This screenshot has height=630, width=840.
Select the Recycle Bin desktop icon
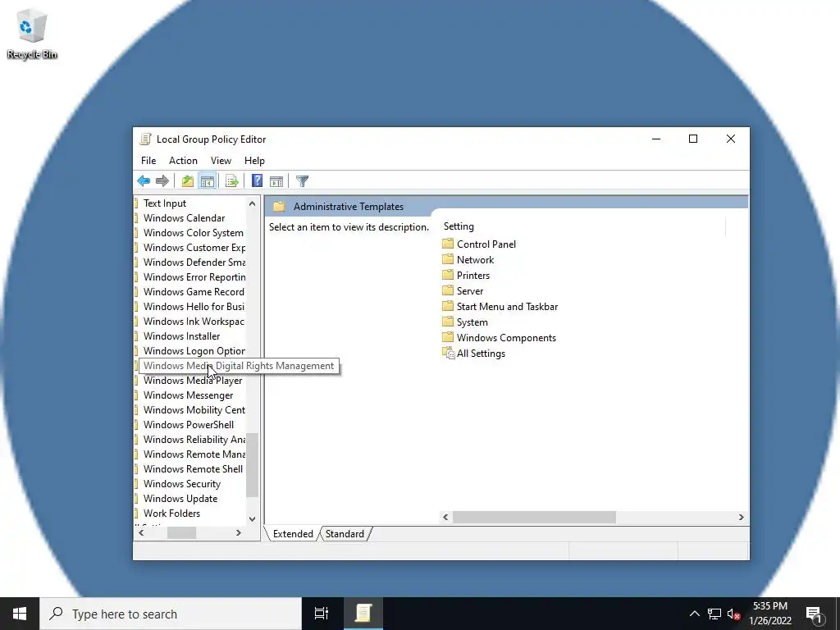[x=32, y=33]
